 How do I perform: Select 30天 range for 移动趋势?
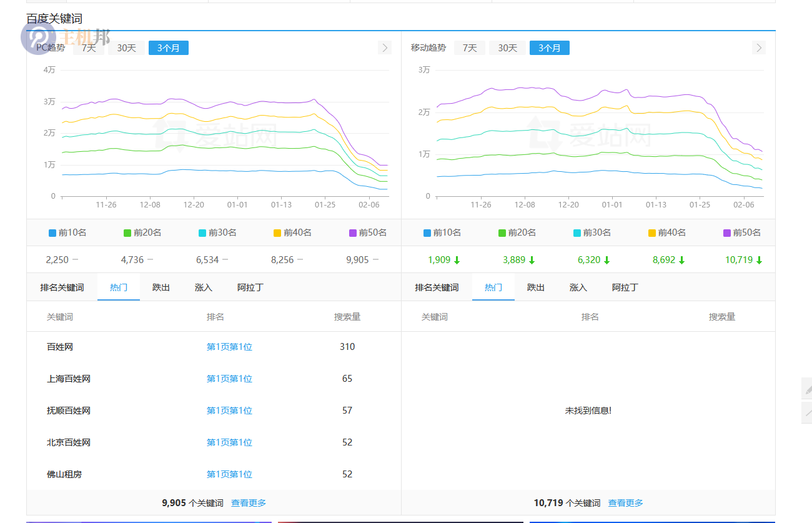coord(507,47)
